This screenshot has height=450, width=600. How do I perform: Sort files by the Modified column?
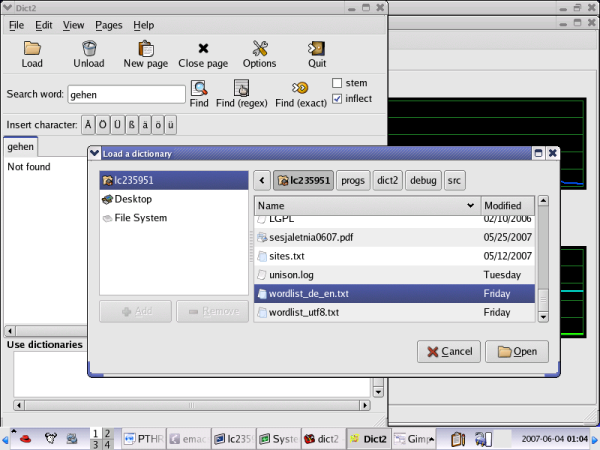(x=507, y=206)
